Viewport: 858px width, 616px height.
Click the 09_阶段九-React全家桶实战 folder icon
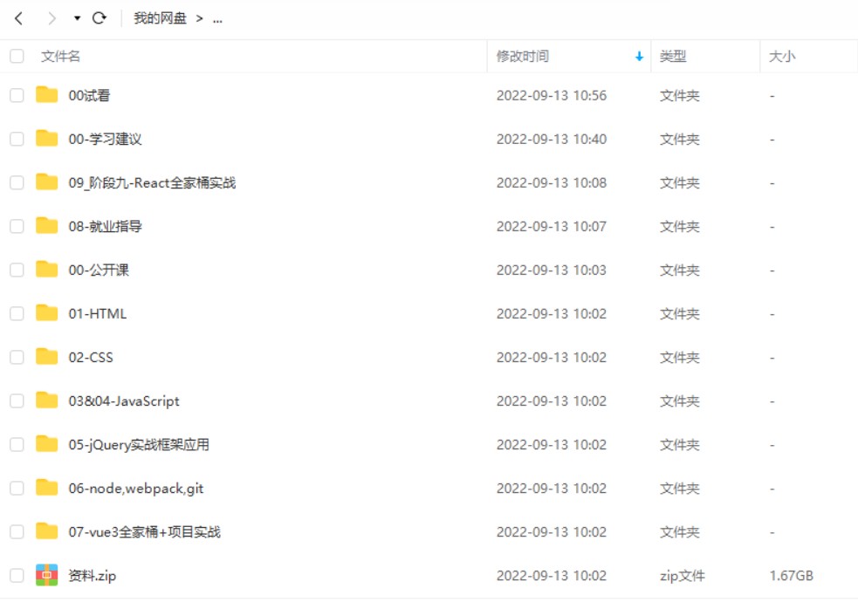click(x=46, y=181)
